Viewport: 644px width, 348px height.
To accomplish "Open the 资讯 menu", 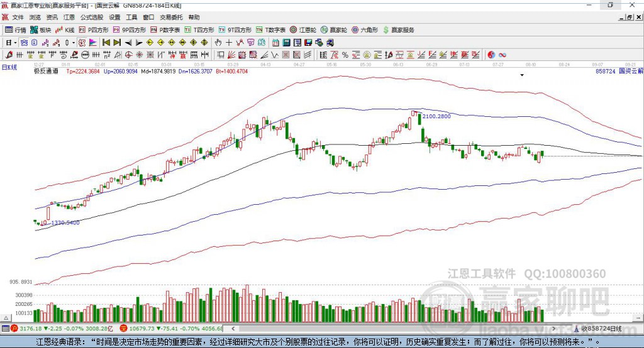I will [52, 17].
